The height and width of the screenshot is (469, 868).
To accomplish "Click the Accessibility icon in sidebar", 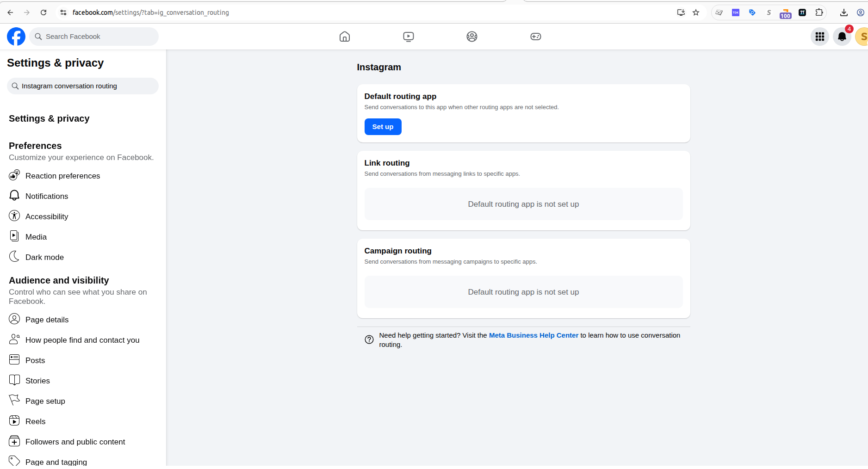I will [x=14, y=216].
